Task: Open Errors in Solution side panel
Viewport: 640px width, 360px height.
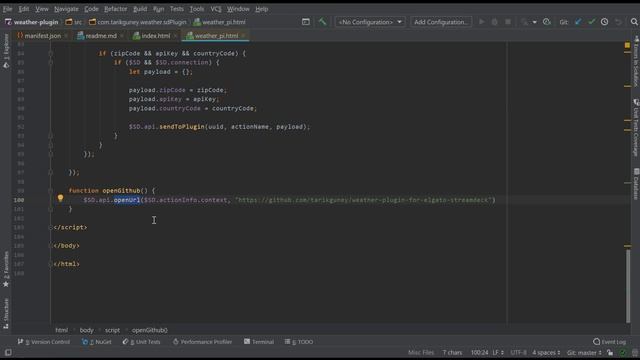Action: pyautogui.click(x=636, y=60)
